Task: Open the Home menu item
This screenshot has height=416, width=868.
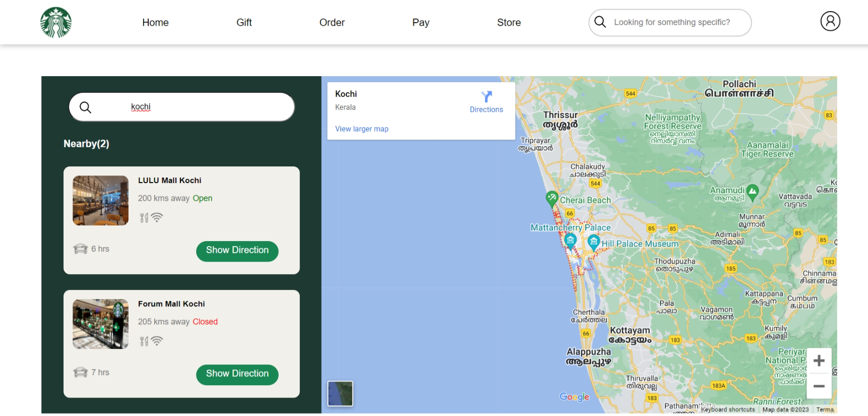Action: pyautogui.click(x=155, y=23)
